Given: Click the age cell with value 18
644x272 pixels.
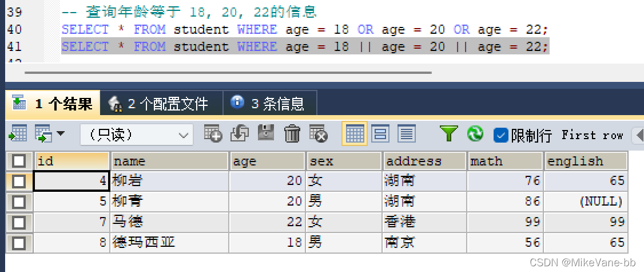Looking at the screenshot, I should point(267,243).
